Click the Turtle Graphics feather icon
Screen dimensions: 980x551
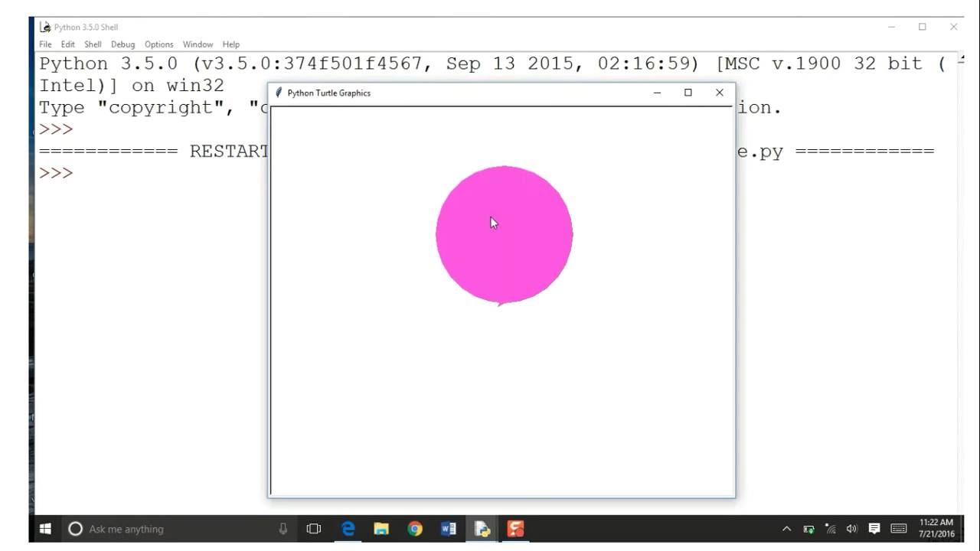[x=279, y=93]
